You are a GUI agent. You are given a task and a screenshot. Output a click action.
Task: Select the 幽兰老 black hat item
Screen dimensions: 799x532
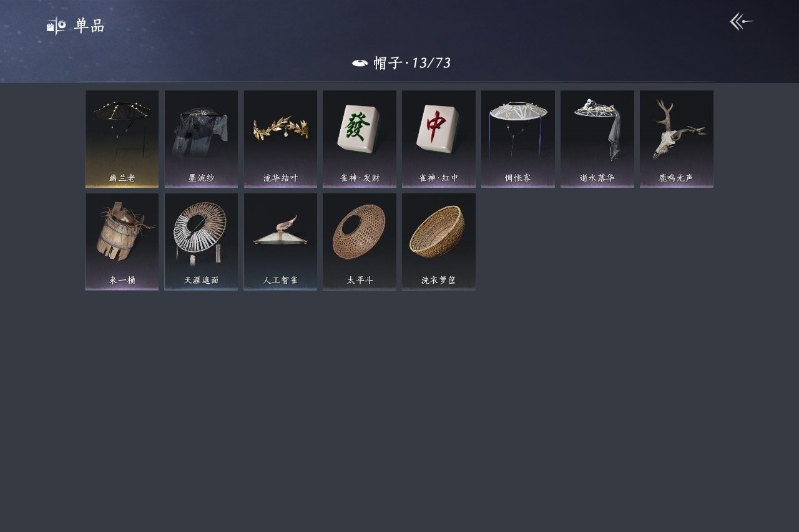pyautogui.click(x=122, y=138)
